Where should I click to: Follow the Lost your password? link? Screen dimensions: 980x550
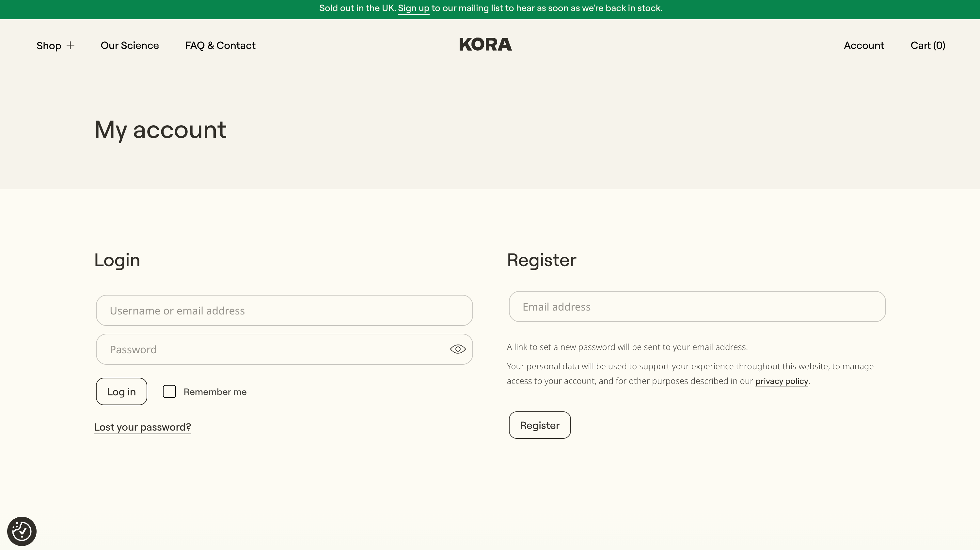(142, 427)
